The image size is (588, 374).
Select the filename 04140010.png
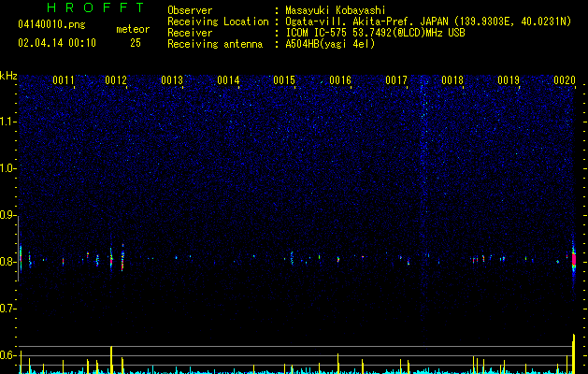click(51, 24)
